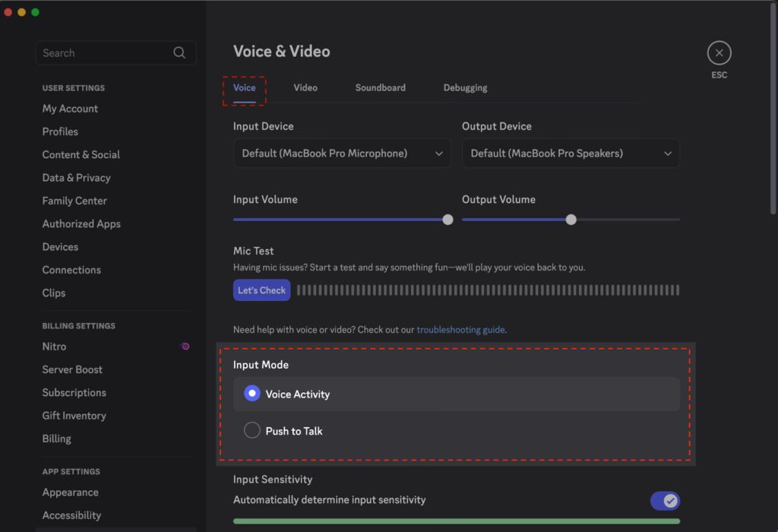
Task: Click the Nitro badge icon
Action: coord(185,347)
